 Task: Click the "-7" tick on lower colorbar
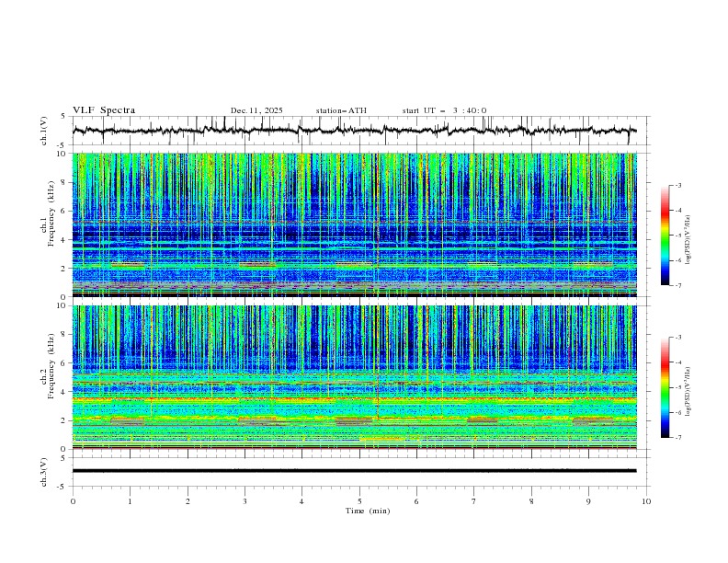678,437
